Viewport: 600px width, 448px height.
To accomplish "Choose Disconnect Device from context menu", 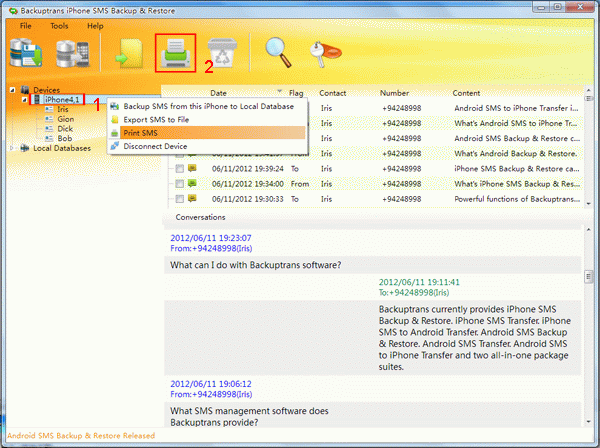I will (x=155, y=146).
